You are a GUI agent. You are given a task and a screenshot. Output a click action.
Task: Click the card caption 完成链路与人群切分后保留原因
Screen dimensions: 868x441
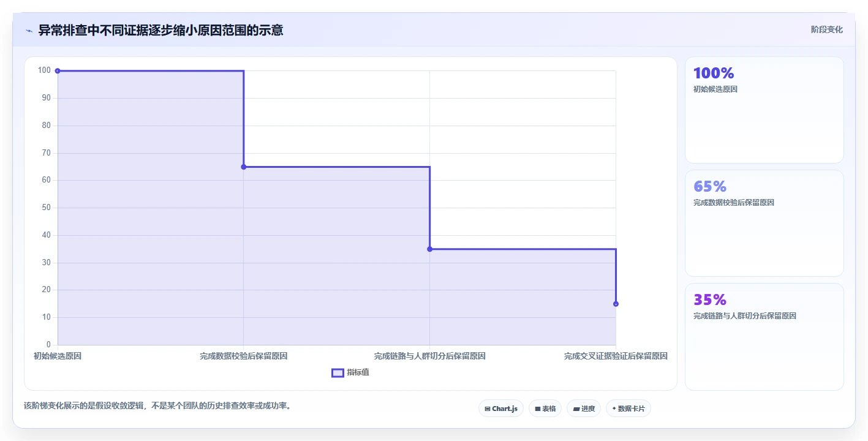point(745,316)
